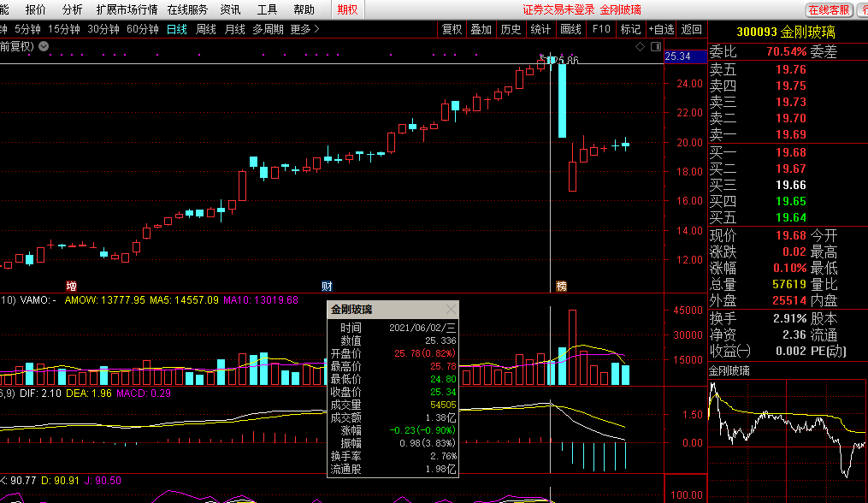Select the 买五 price 19.64
This screenshot has height=503, width=868.
click(790, 217)
